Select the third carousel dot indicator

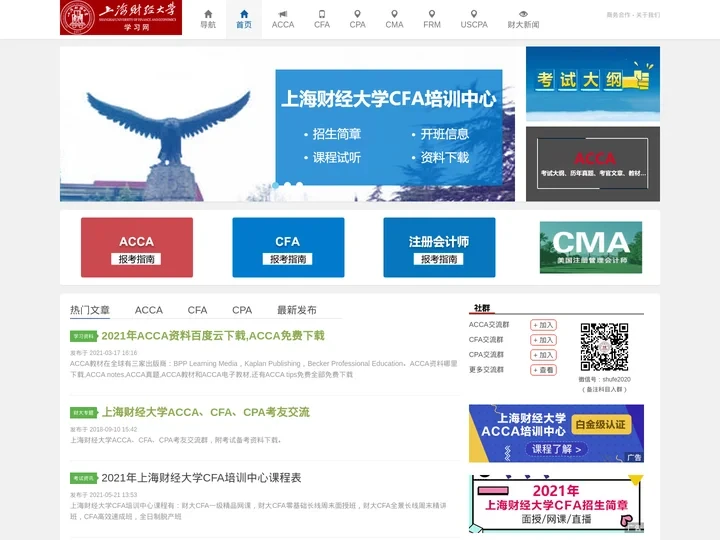pos(299,185)
